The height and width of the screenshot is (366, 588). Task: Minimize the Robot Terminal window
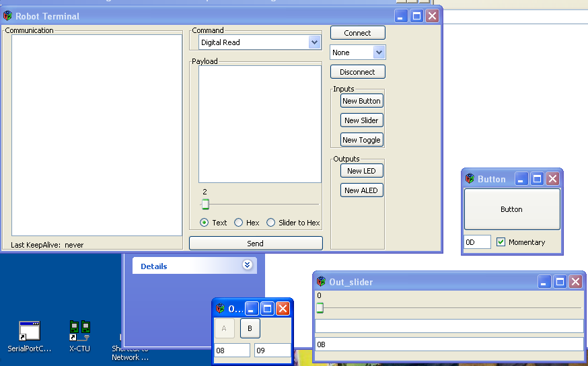401,16
